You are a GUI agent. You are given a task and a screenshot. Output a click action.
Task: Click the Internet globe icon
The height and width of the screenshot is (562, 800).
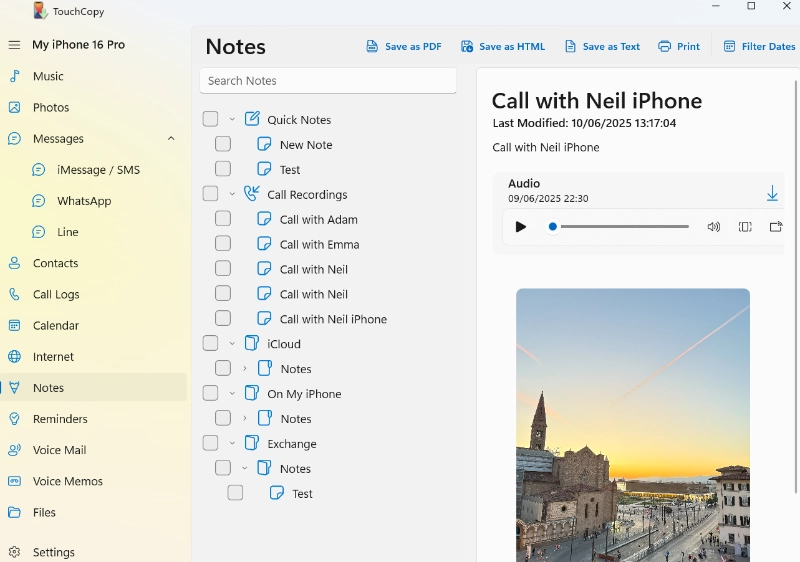point(15,356)
